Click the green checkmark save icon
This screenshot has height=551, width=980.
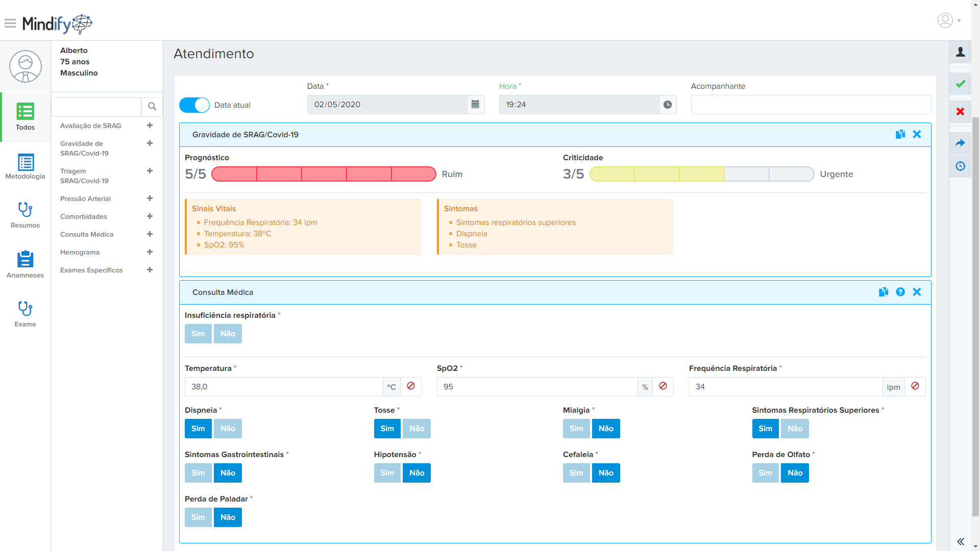click(960, 84)
